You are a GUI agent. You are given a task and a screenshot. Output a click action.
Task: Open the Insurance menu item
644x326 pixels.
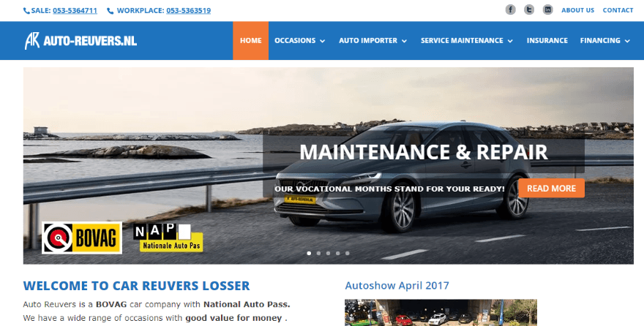pyautogui.click(x=547, y=41)
